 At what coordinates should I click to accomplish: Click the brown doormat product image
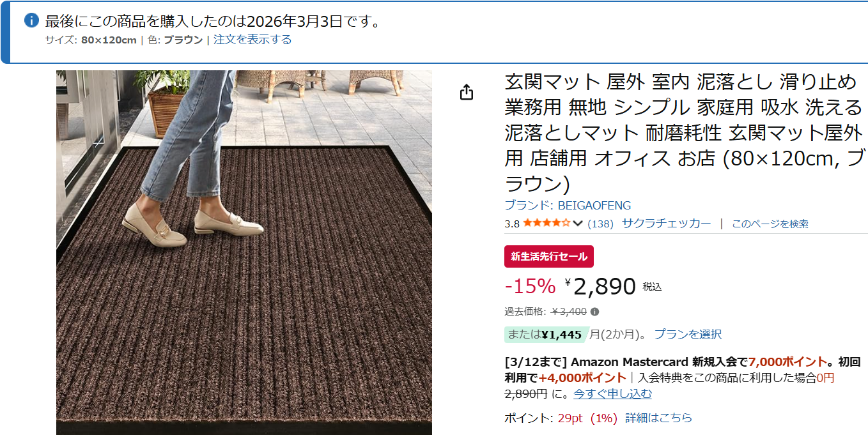[244, 252]
